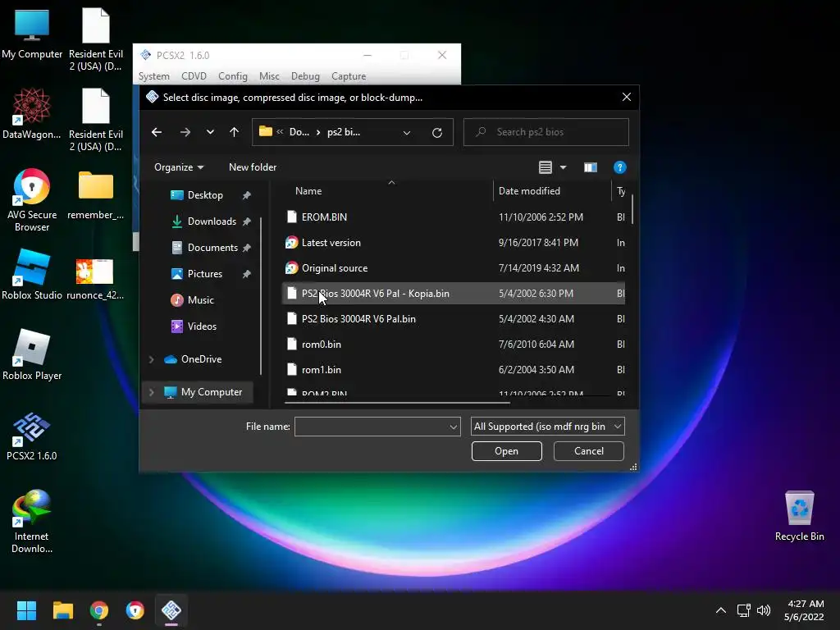Select Downloads in the navigation pane
Image resolution: width=840 pixels, height=630 pixels.
(x=212, y=221)
